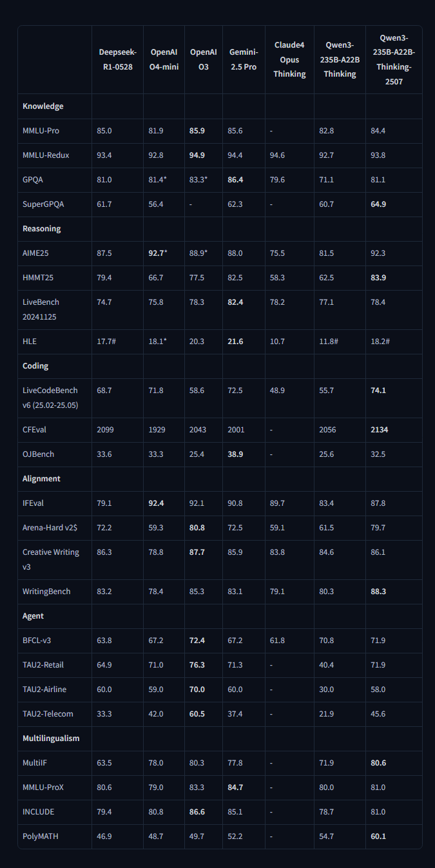This screenshot has height=868, width=435.
Task: Click the PolyMATH row label
Action: tap(41, 836)
